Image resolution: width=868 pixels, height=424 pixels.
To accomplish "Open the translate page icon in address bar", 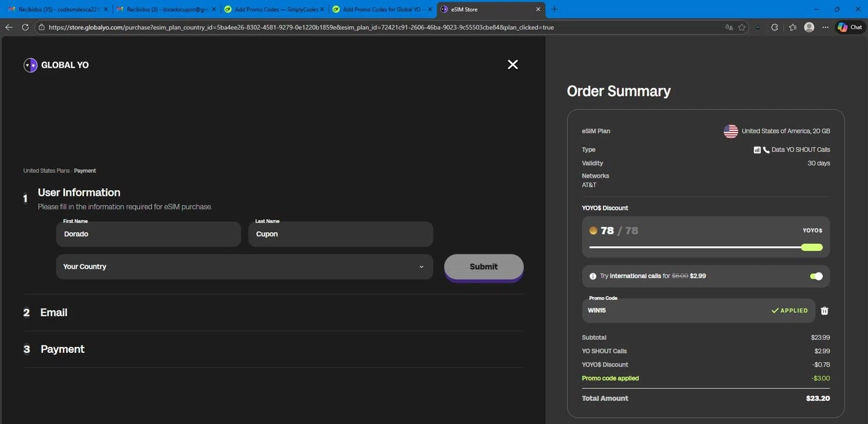I will 729,27.
